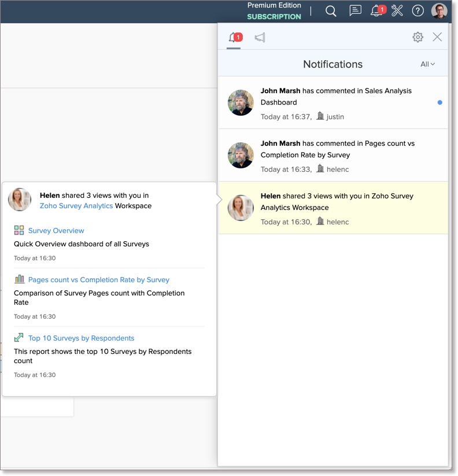Open the Zoho Survey Analytics workspace link
Viewport: 458px width, 476px height.
[x=76, y=206]
